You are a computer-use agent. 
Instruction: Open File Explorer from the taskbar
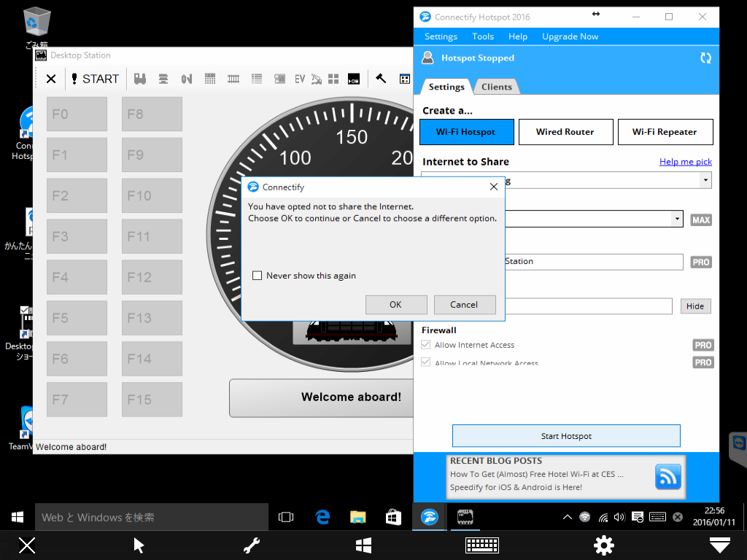tap(357, 517)
